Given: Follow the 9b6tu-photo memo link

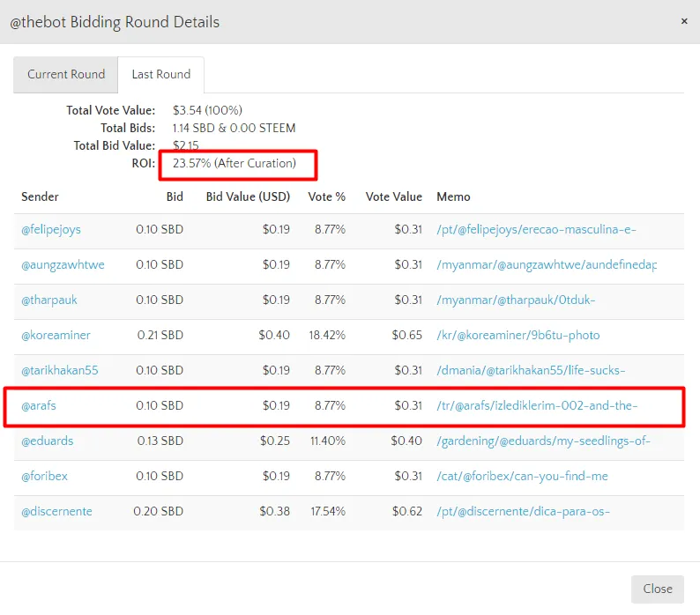Looking at the screenshot, I should (518, 335).
